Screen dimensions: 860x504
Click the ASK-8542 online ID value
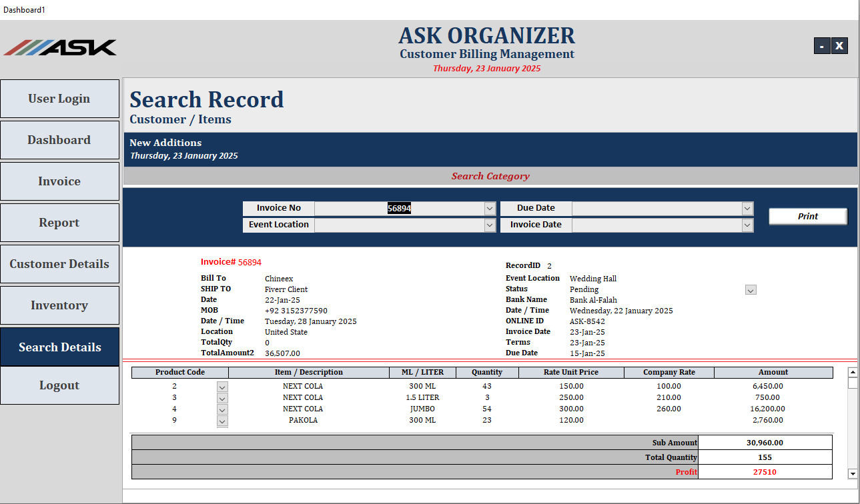pyautogui.click(x=588, y=321)
